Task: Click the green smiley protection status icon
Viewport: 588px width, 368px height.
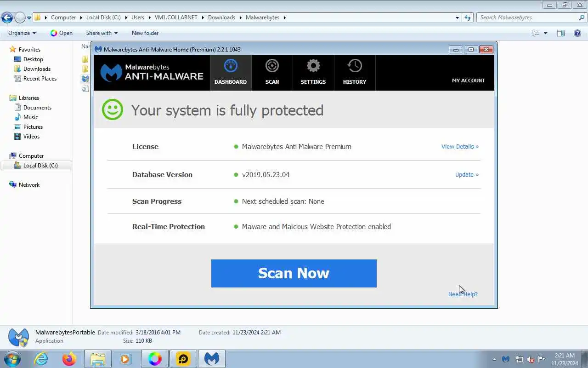Action: click(113, 110)
